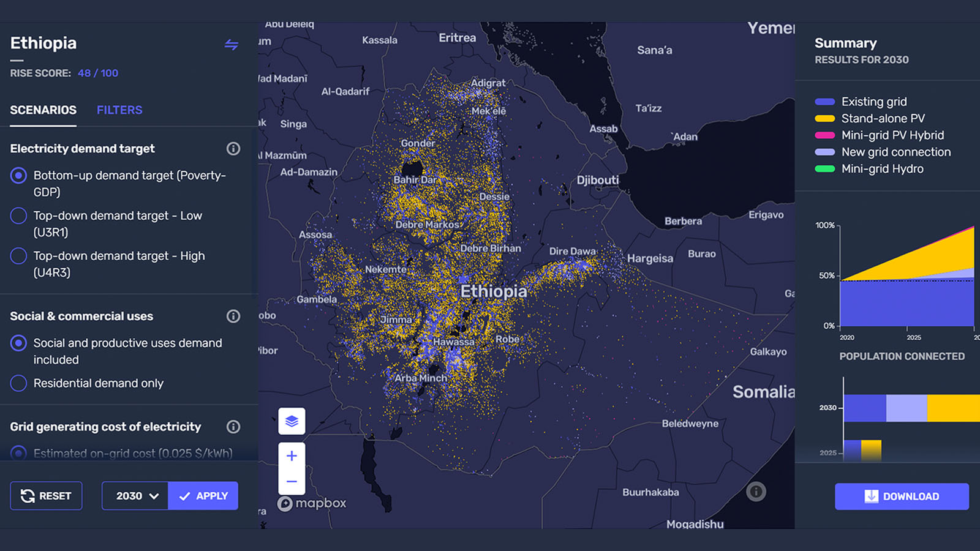
Task: Choose Residential demand only
Action: pyautogui.click(x=19, y=383)
